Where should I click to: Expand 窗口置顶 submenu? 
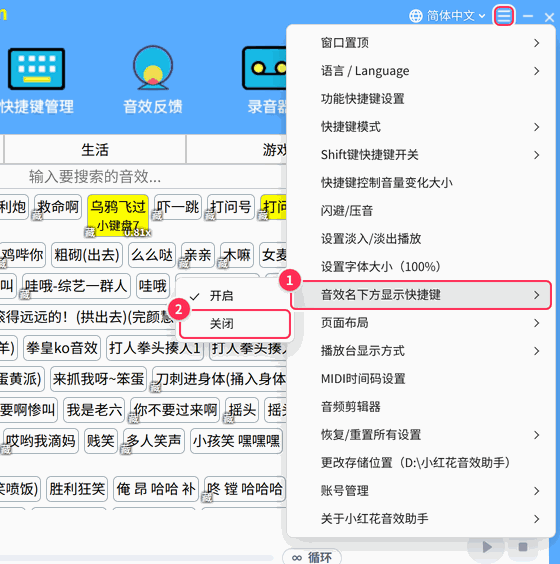421,43
